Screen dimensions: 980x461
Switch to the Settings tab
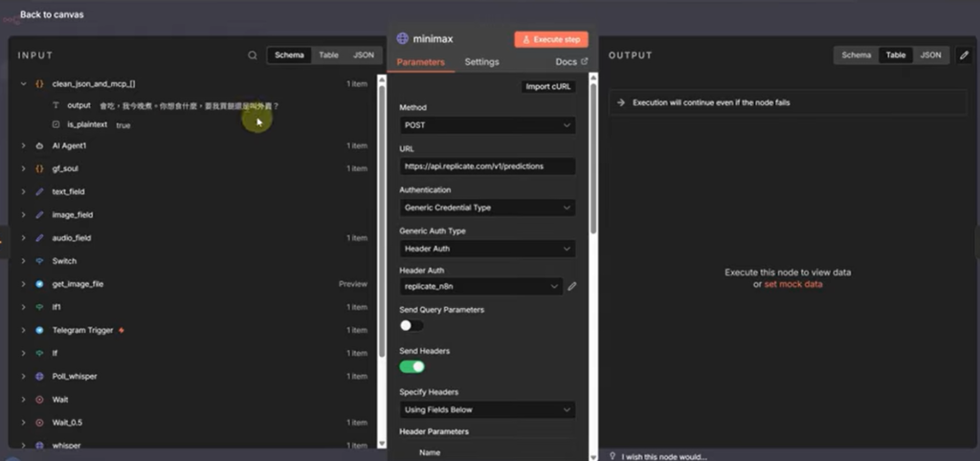point(481,62)
